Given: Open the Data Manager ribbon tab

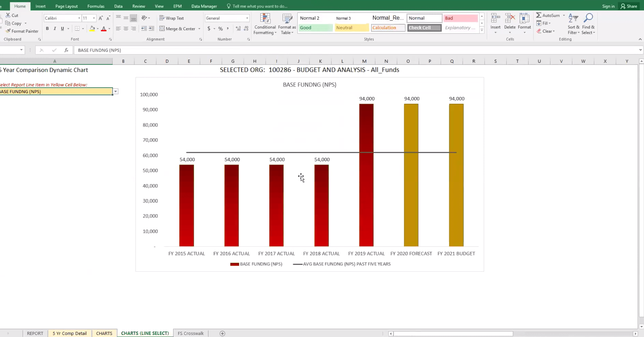Looking at the screenshot, I should coord(204,6).
